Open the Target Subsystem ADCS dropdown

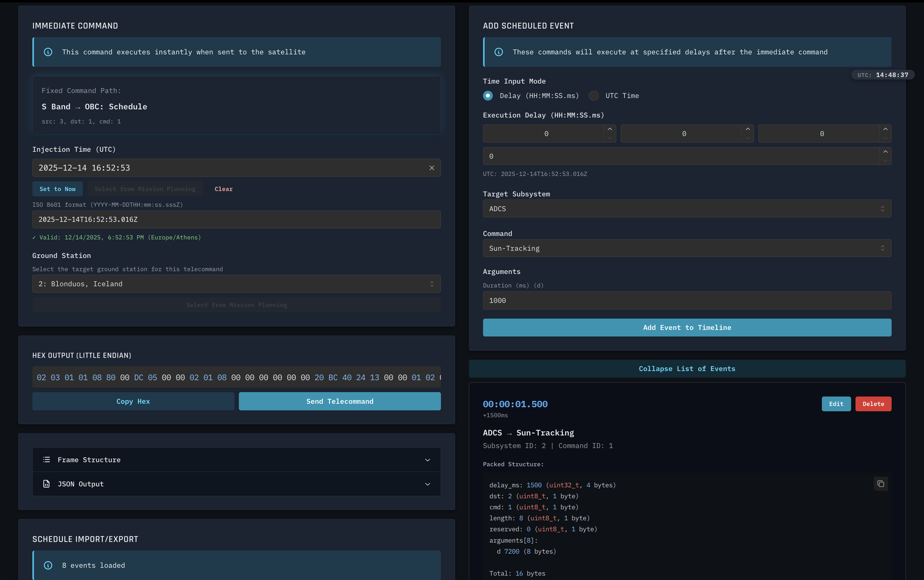coord(687,209)
